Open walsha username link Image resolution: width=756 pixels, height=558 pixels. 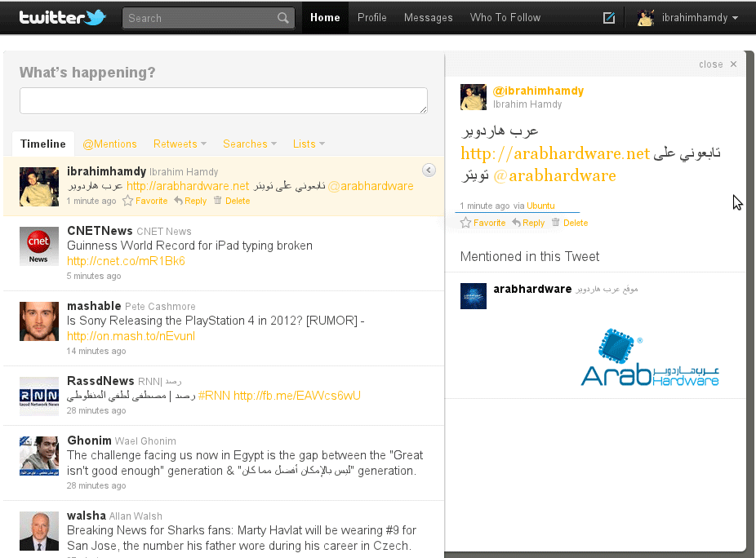click(87, 516)
